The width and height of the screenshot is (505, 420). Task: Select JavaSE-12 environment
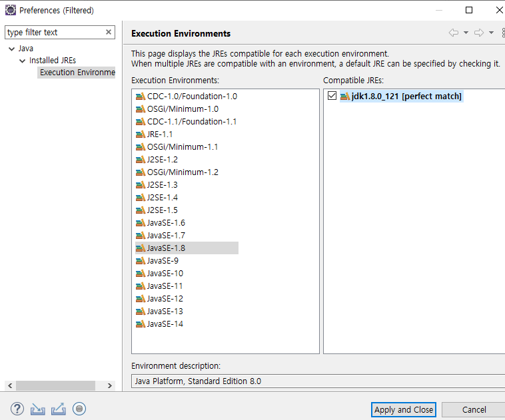(159, 299)
